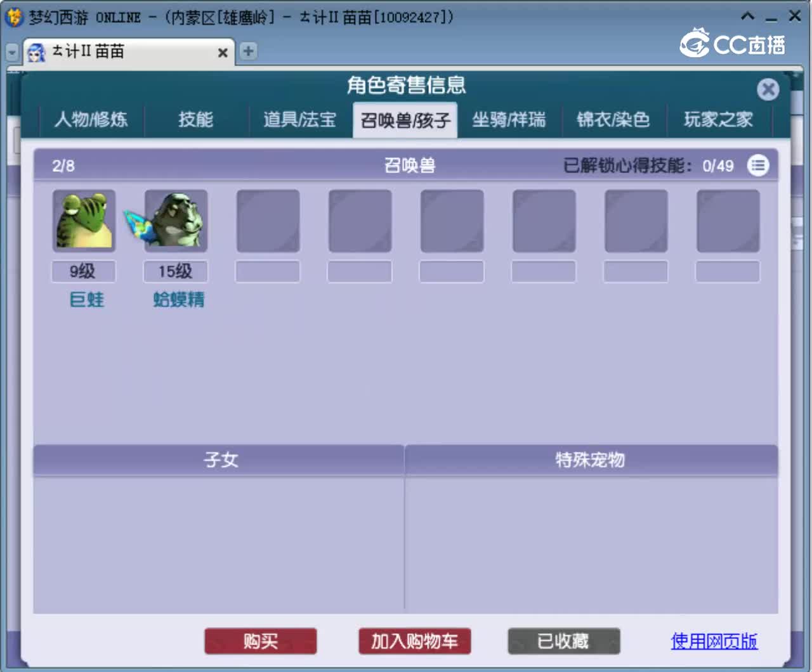Expand the 特殊宠物 section header
This screenshot has height=672, width=812.
pos(591,460)
